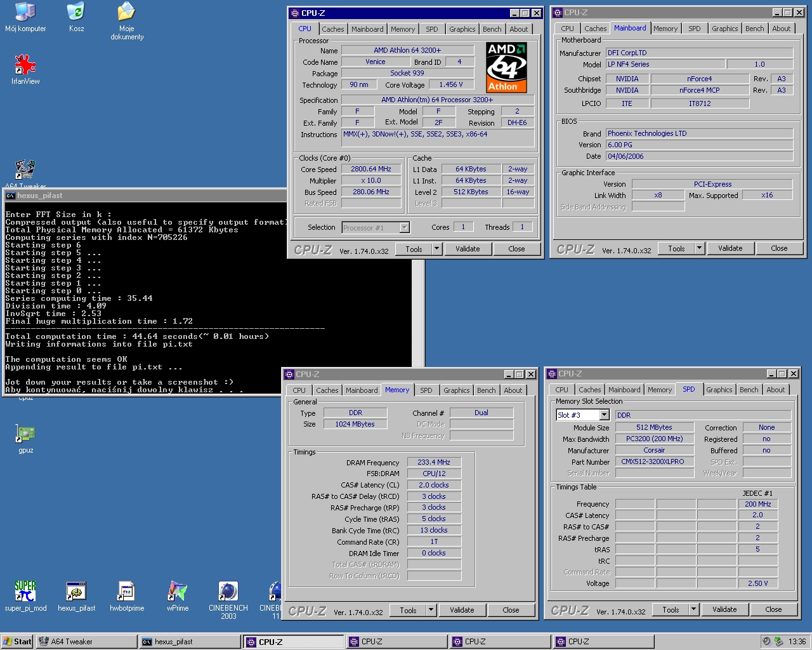Viewport: 812px width, 650px height.
Task: Click the PC3200 (200 MHz) Max Bandwidth value
Action: [x=654, y=439]
